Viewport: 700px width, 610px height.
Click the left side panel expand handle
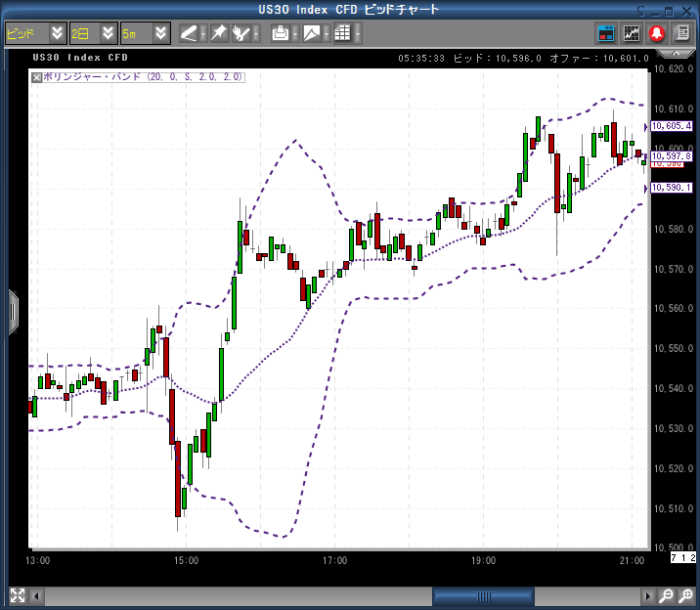pyautogui.click(x=13, y=311)
